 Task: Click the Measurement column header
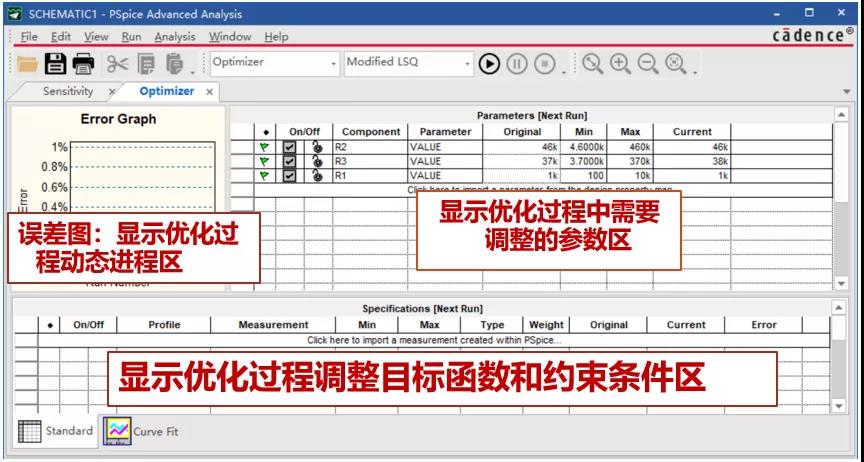(273, 325)
